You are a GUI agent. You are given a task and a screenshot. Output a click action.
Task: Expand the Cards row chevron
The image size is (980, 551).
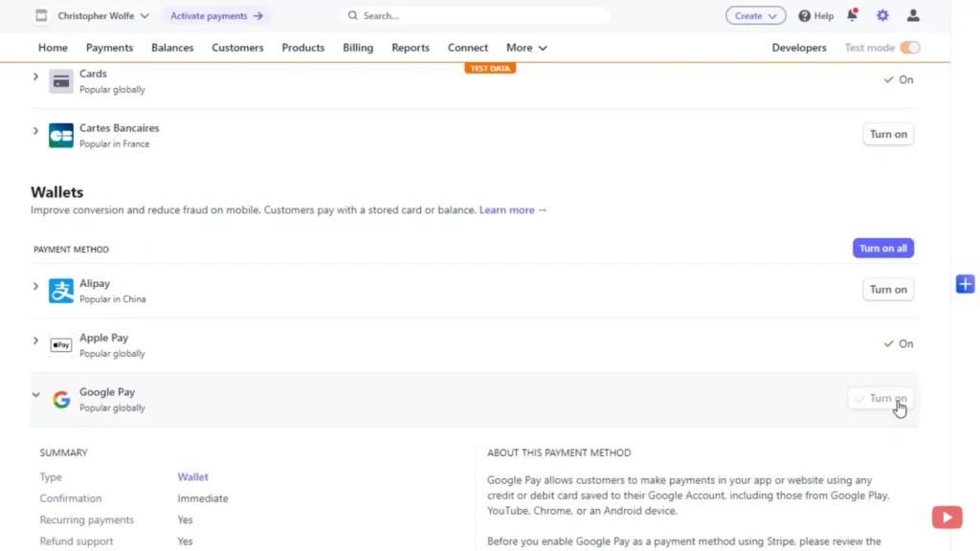click(x=35, y=77)
